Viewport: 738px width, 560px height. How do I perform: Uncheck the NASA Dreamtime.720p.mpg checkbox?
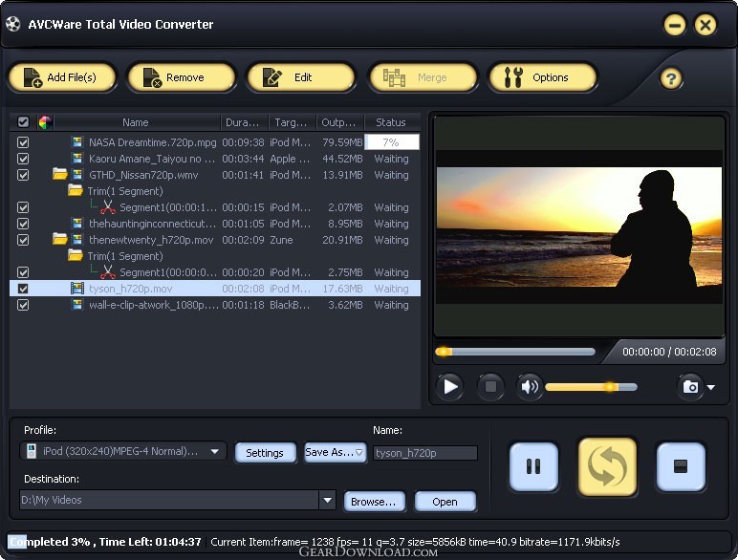pyautogui.click(x=23, y=142)
